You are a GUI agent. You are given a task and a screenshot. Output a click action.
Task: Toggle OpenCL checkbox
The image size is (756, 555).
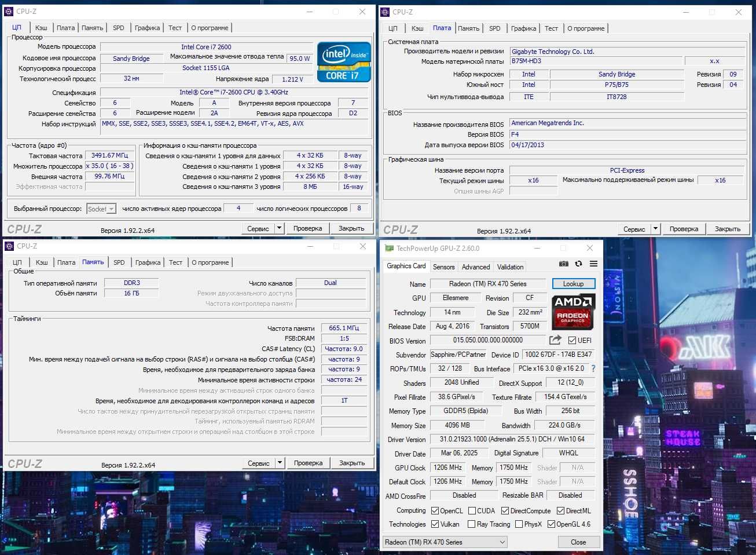pos(435,510)
